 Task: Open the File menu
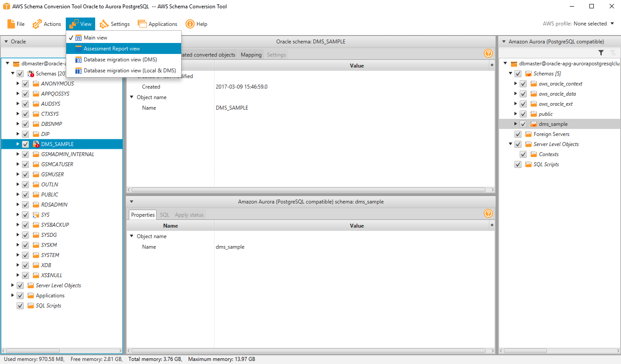pyautogui.click(x=16, y=24)
